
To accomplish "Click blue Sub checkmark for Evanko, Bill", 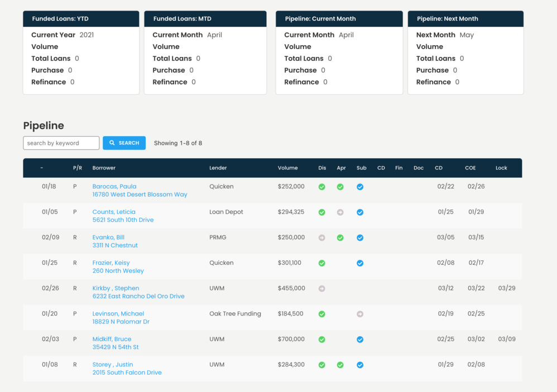I will click(360, 238).
